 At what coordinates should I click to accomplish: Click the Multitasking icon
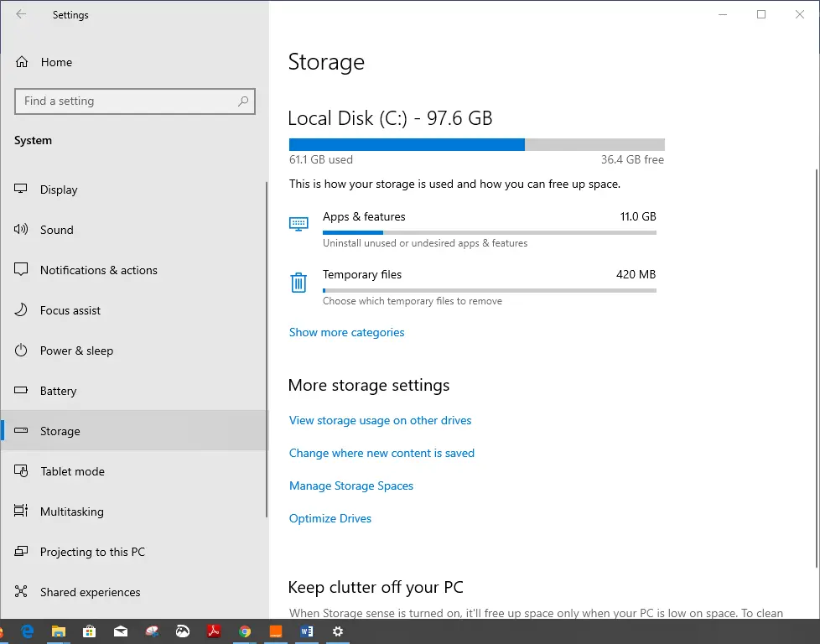coord(21,511)
